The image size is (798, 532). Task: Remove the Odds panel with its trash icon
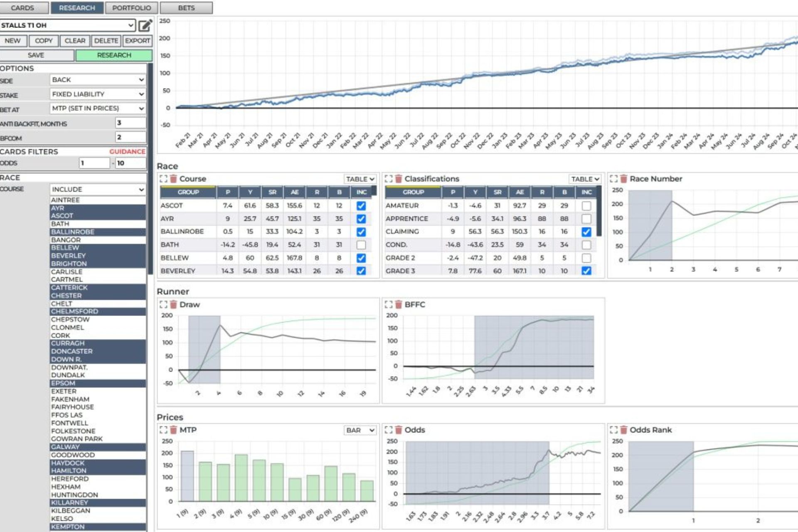397,430
